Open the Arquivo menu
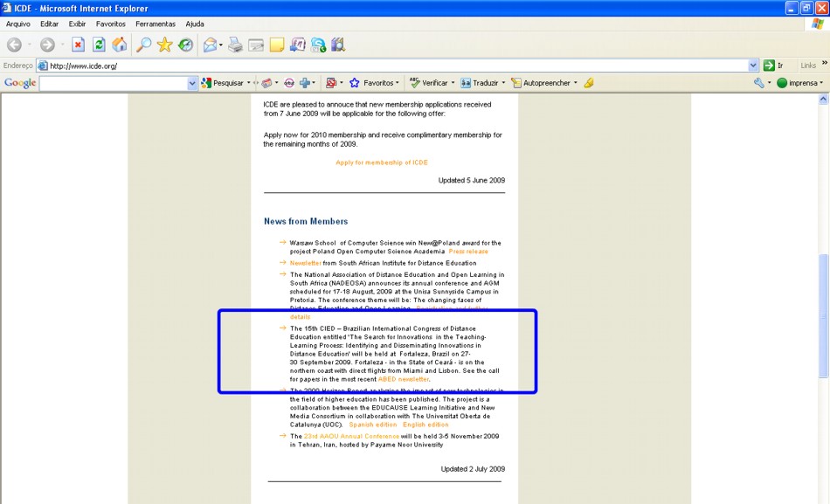The width and height of the screenshot is (830, 504). pyautogui.click(x=18, y=24)
